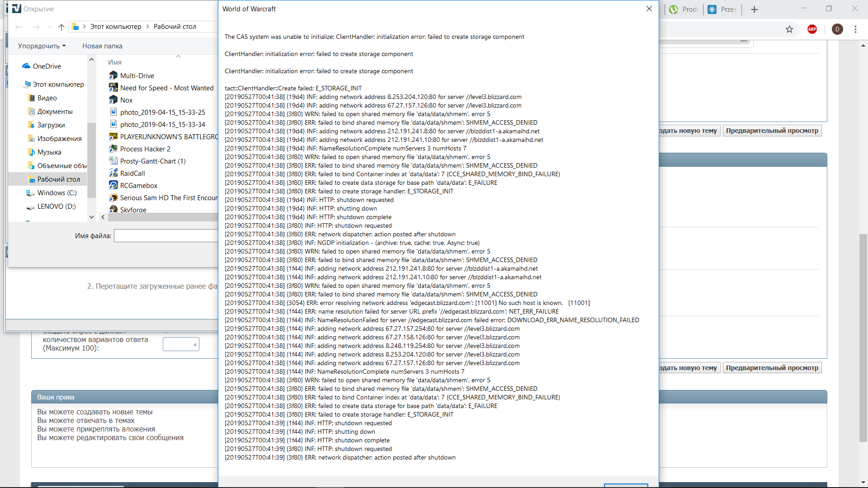
Task: Sort files by the Имя column header
Action: pyautogui.click(x=115, y=62)
